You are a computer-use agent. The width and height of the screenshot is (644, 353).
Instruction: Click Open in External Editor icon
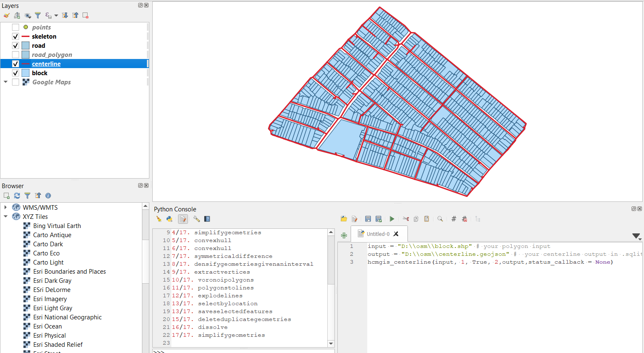[354, 219]
